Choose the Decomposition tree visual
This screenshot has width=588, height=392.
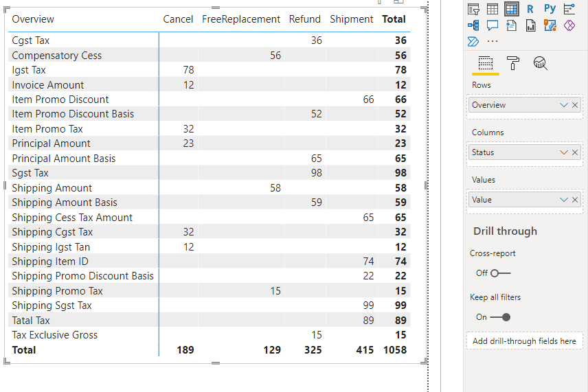click(473, 25)
